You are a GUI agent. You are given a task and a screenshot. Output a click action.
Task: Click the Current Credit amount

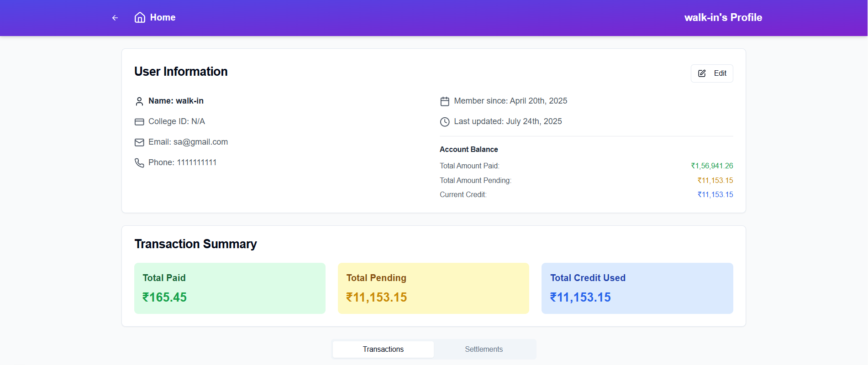[x=715, y=194]
